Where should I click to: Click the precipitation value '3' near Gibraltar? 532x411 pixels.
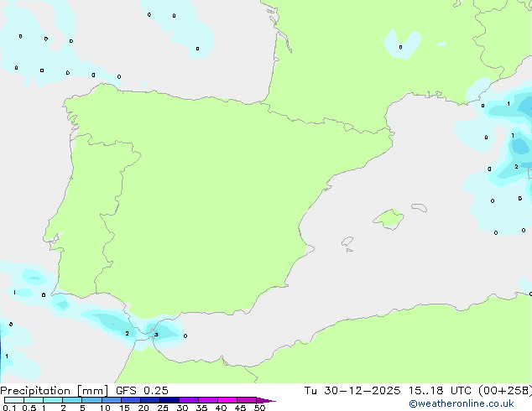coord(156,335)
